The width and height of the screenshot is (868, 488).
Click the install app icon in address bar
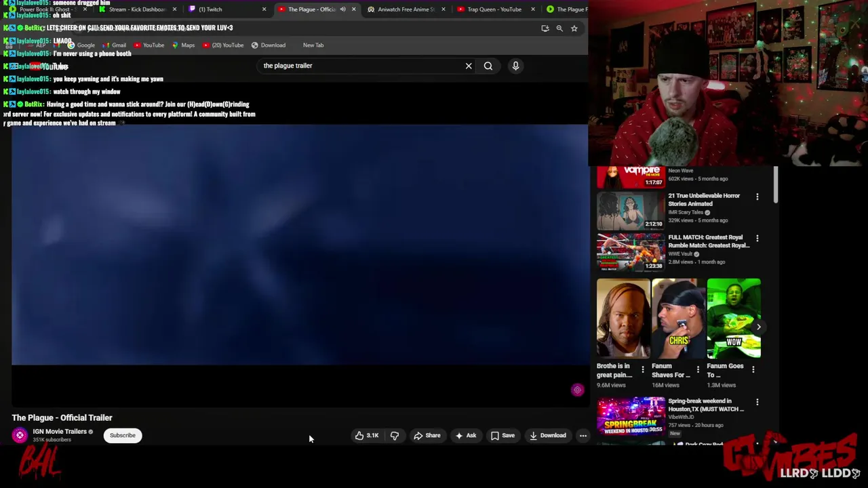pyautogui.click(x=545, y=28)
